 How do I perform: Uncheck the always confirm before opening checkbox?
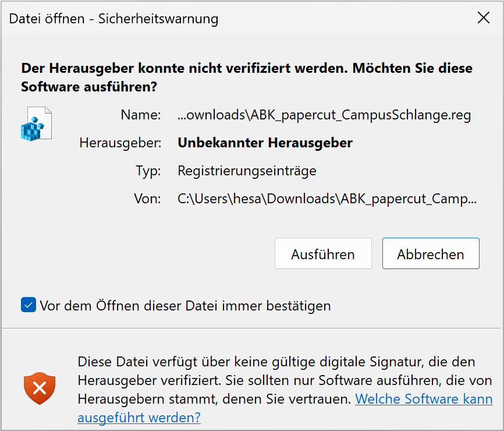pyautogui.click(x=29, y=305)
